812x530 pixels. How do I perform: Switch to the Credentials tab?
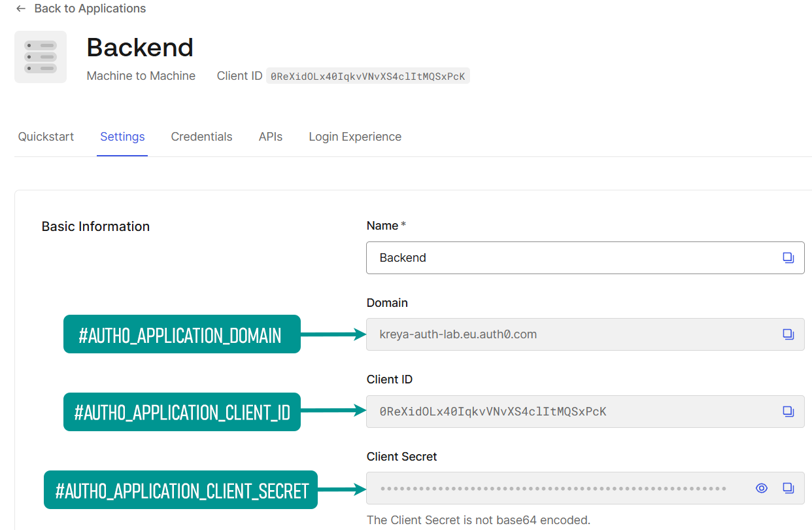pos(201,137)
